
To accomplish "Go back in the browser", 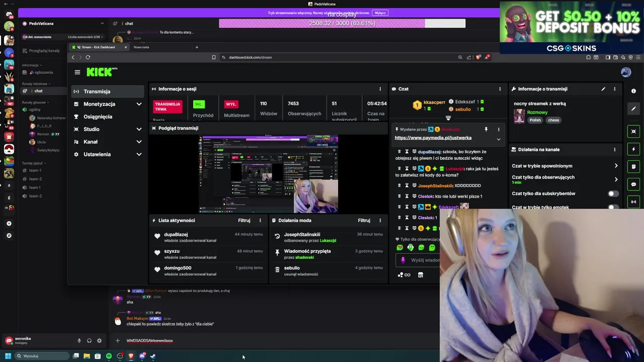I will tap(73, 57).
